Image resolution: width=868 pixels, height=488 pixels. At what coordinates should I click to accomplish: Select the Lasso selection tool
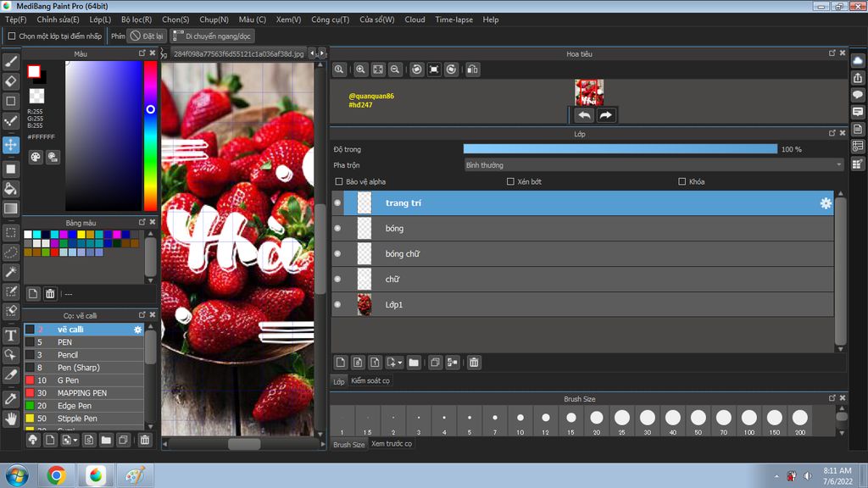pyautogui.click(x=10, y=252)
